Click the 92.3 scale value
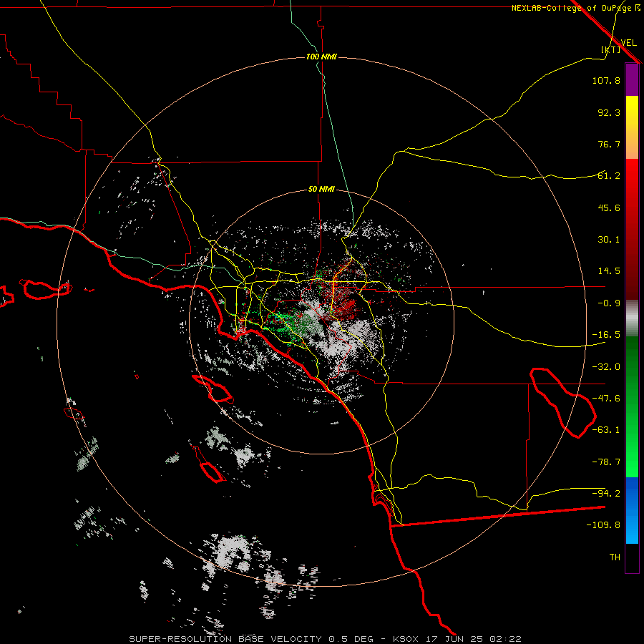 [x=609, y=112]
